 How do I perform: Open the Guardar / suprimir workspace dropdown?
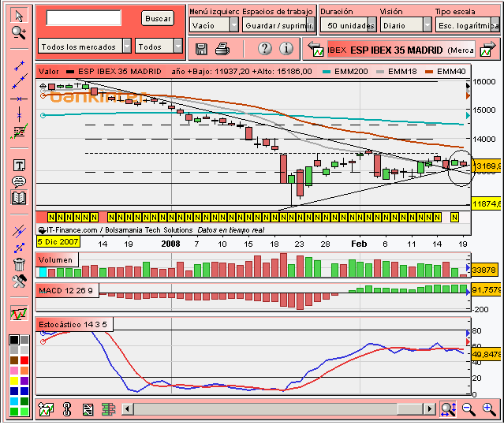[278, 25]
